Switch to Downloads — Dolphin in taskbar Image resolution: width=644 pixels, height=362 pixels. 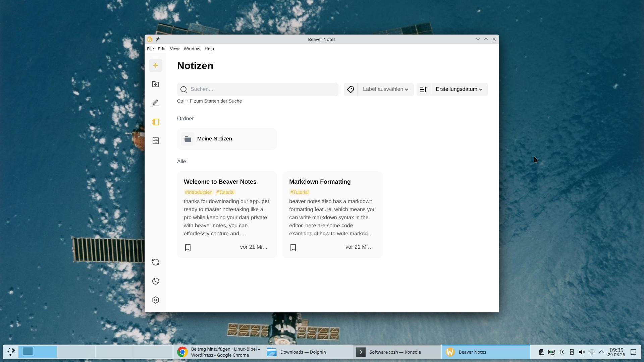click(x=303, y=352)
